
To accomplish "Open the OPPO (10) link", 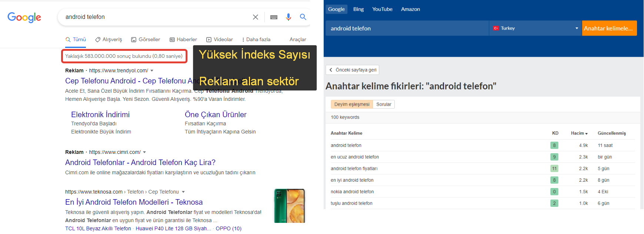I will pos(228,228).
